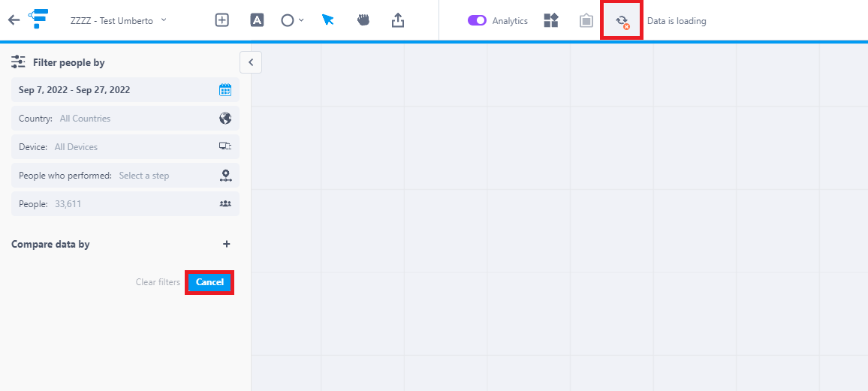Click the Funnelytics logo icon

pyautogui.click(x=39, y=19)
